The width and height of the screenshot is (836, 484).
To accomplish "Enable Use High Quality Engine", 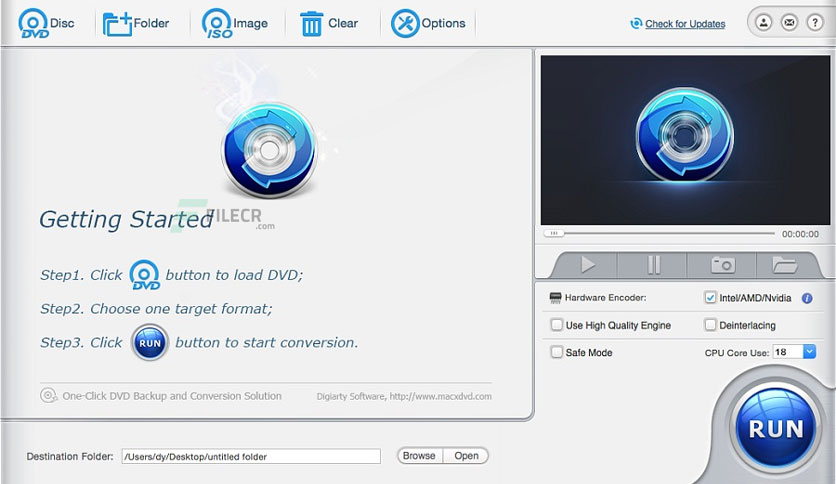I will pyautogui.click(x=557, y=325).
